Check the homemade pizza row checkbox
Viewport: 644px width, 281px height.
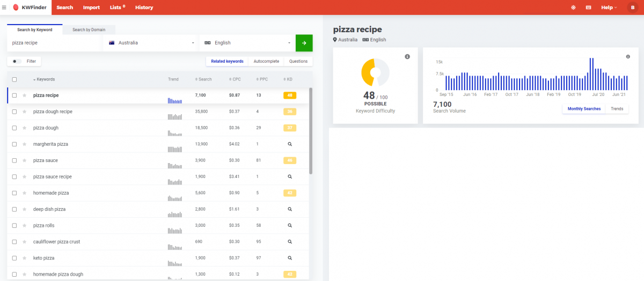(14, 193)
